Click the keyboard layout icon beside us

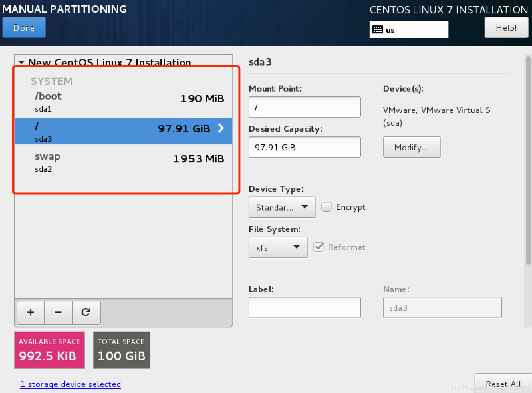pyautogui.click(x=378, y=29)
